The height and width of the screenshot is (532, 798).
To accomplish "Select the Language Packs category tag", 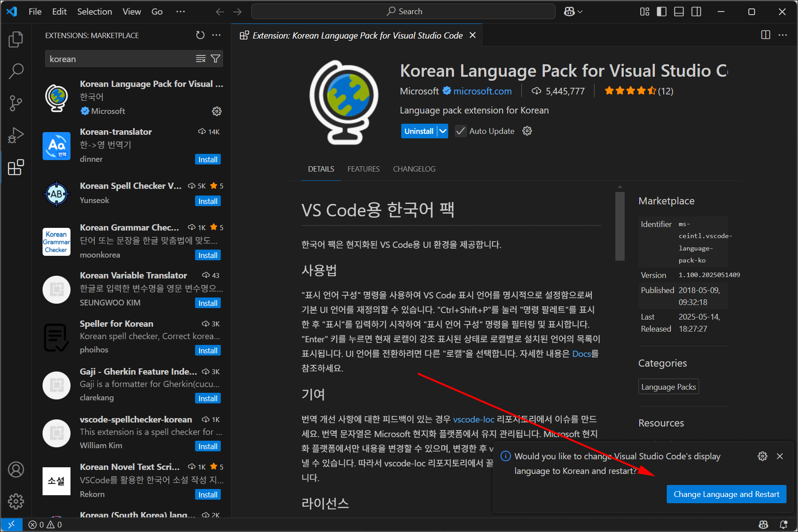I will point(669,387).
